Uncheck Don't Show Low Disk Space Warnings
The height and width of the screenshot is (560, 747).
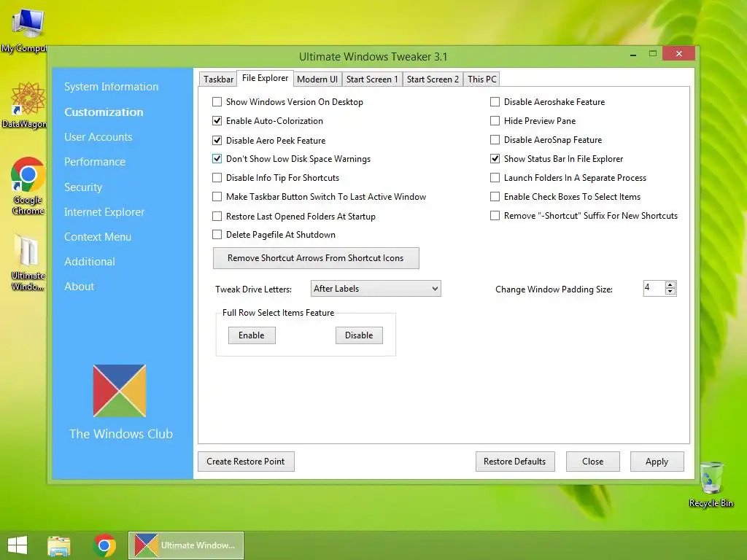tap(217, 158)
